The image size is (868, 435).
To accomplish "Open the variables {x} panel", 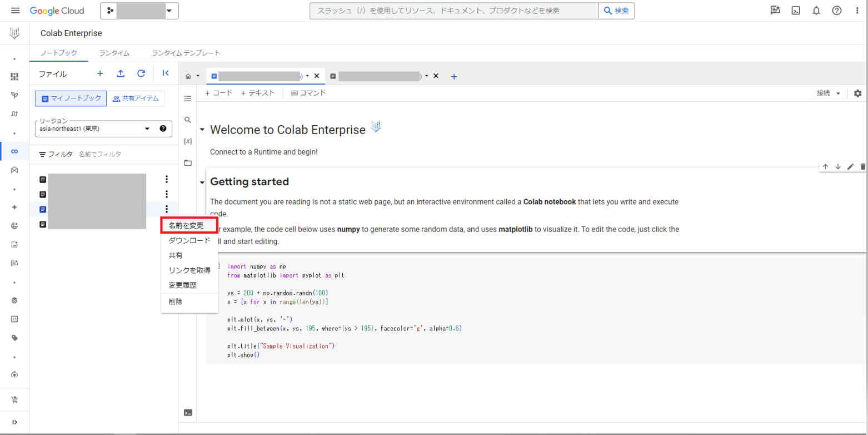I will click(x=188, y=141).
